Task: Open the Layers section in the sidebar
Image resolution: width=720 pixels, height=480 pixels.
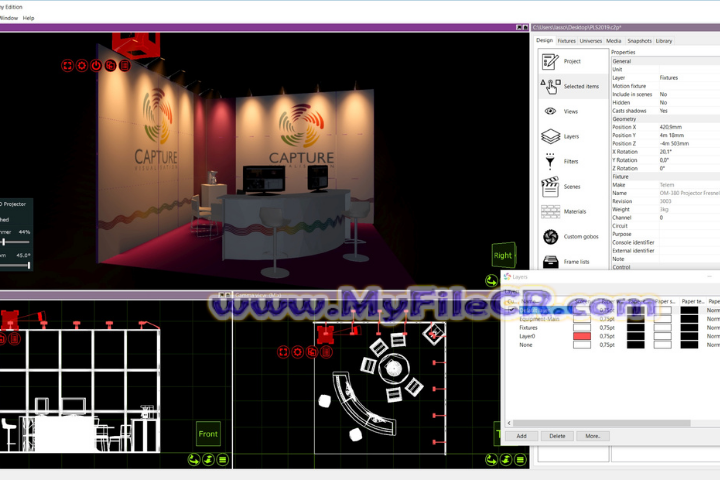Action: pos(573,136)
